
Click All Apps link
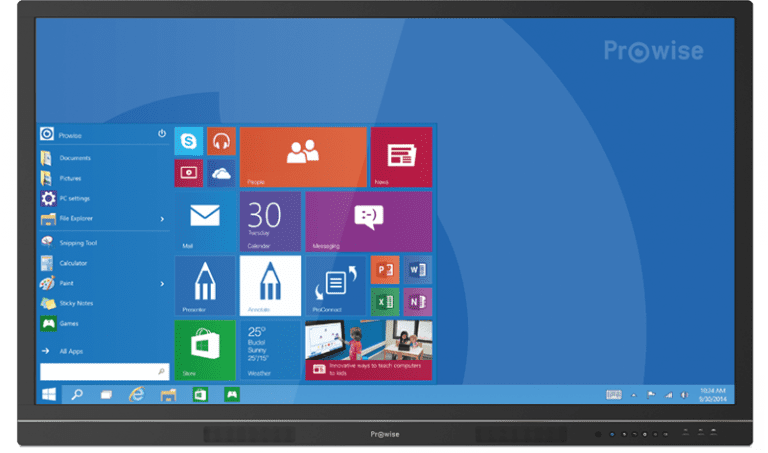click(x=70, y=351)
